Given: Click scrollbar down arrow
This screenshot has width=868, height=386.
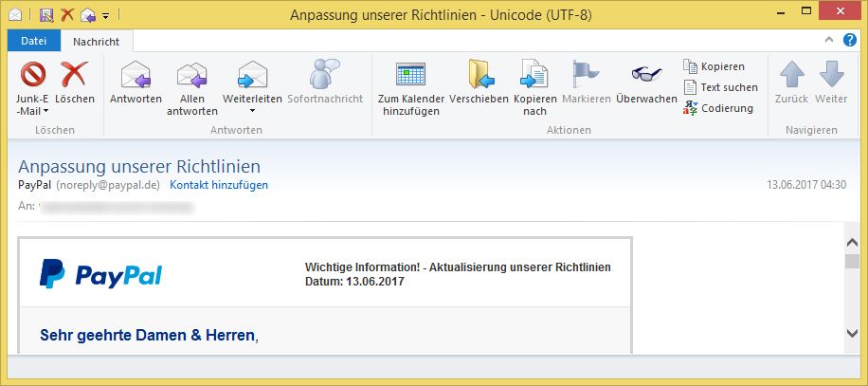Looking at the screenshot, I should point(853,333).
